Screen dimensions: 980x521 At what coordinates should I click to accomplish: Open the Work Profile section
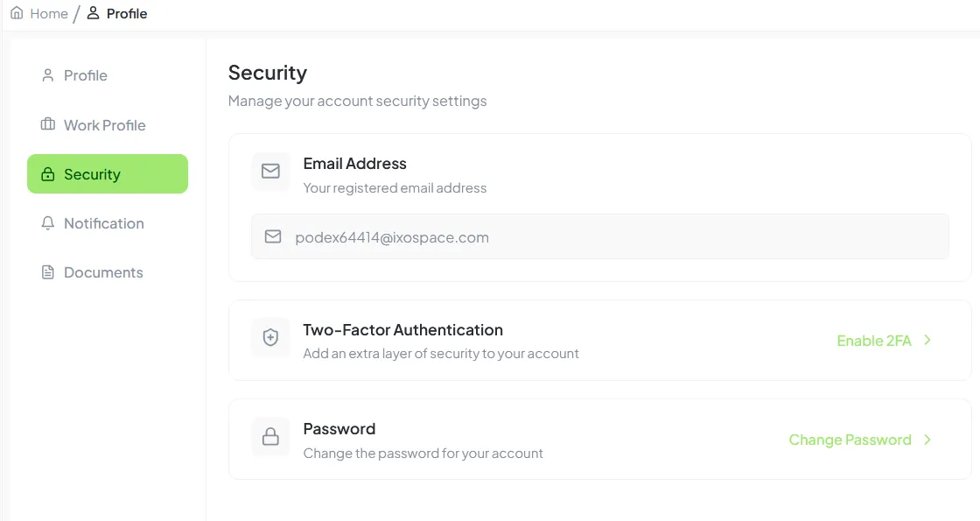104,124
